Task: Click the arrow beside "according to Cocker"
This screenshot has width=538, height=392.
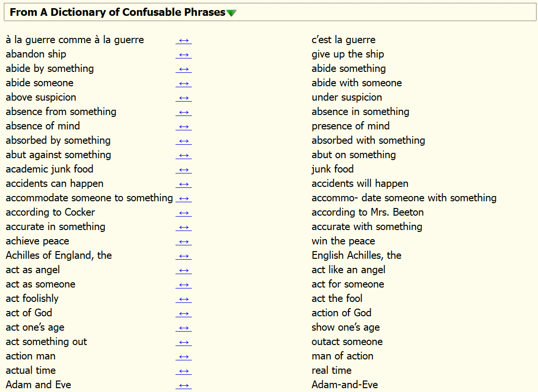Action: click(x=184, y=213)
